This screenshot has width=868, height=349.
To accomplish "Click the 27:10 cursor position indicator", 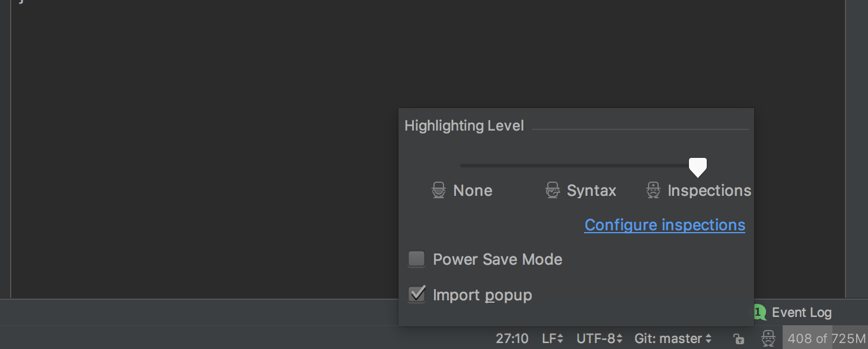I will coord(512,339).
